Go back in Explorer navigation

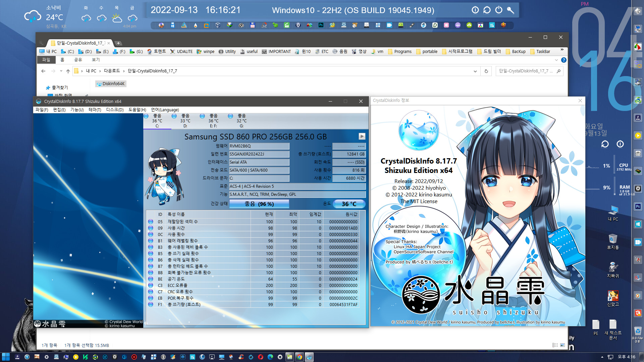click(x=43, y=71)
